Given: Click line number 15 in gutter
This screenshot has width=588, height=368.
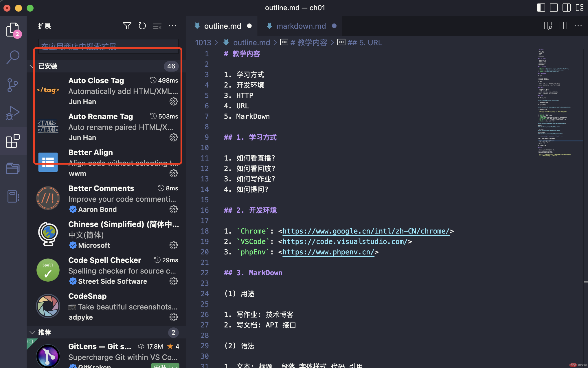Looking at the screenshot, I should pyautogui.click(x=205, y=200).
